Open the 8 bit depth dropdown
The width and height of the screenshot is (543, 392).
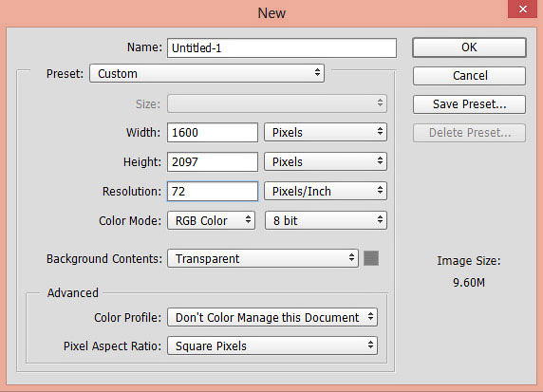326,220
